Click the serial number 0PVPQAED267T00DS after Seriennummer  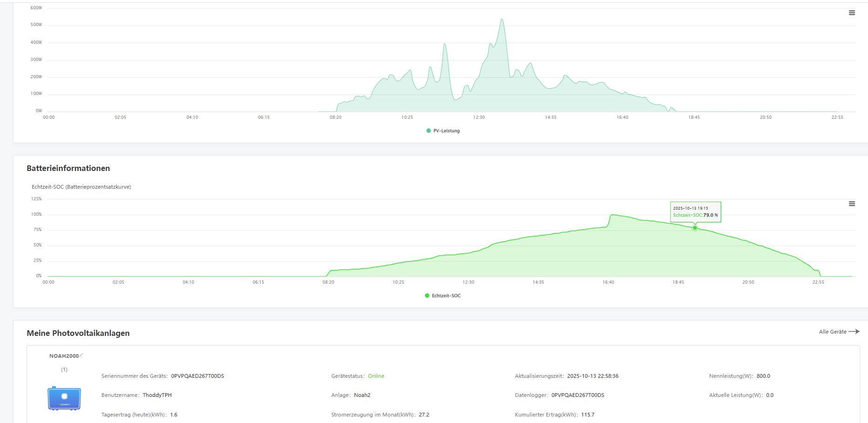[197, 376]
